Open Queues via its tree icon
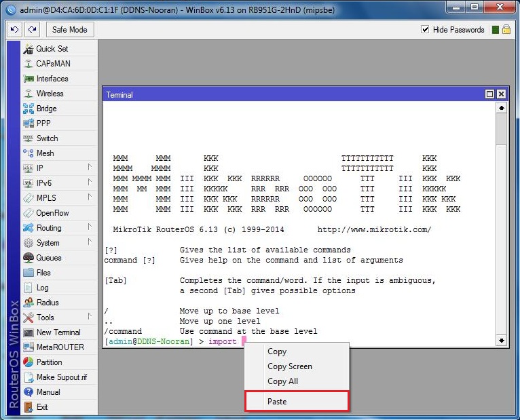 click(29, 258)
